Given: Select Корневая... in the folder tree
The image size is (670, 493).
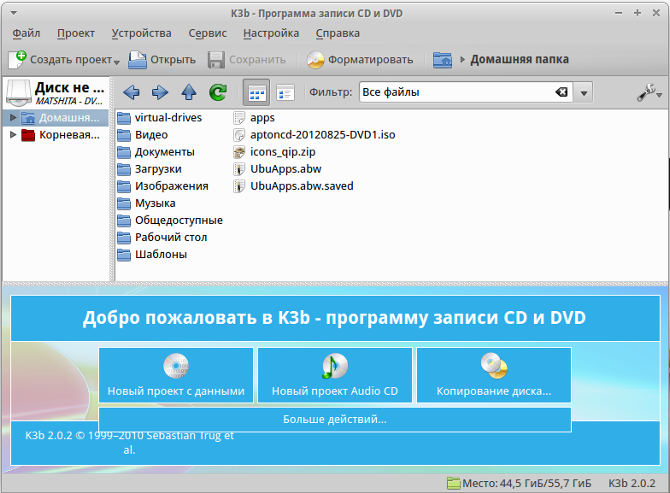Looking at the screenshot, I should 60,135.
